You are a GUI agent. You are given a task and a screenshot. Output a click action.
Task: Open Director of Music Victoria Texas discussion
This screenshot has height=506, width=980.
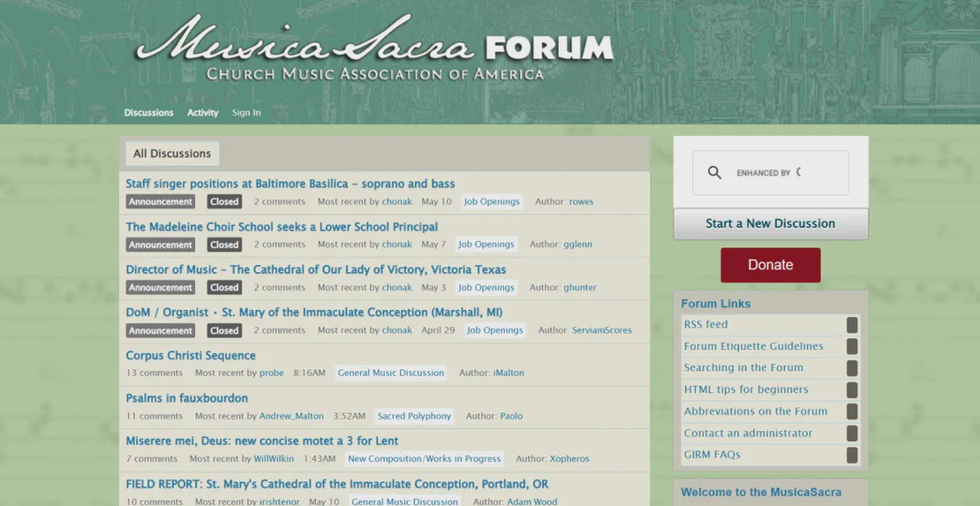click(x=315, y=269)
